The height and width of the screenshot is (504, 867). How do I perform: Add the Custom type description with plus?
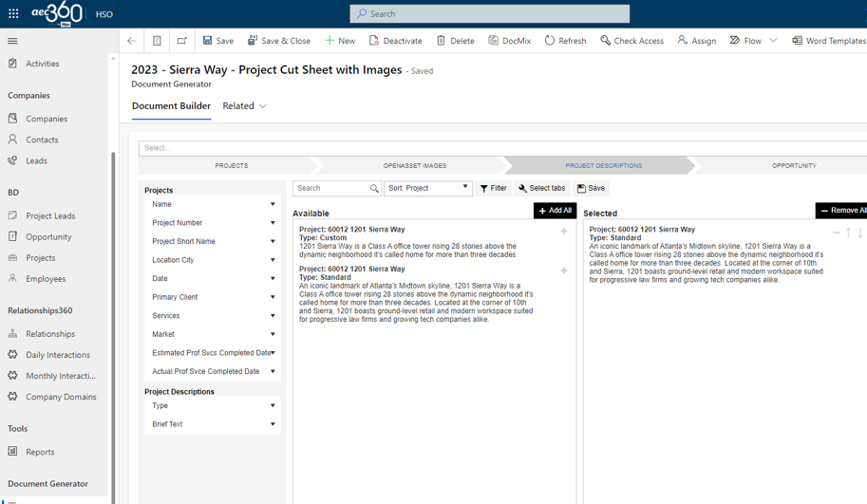[x=564, y=232]
